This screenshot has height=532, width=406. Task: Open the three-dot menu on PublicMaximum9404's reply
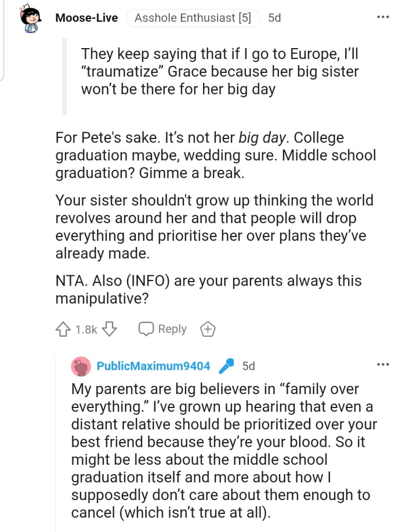pos(383,365)
